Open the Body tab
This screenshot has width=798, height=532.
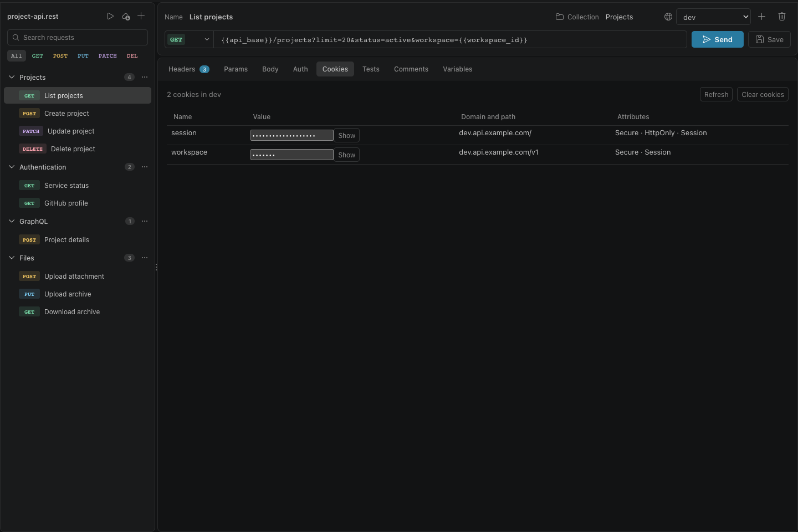click(270, 69)
